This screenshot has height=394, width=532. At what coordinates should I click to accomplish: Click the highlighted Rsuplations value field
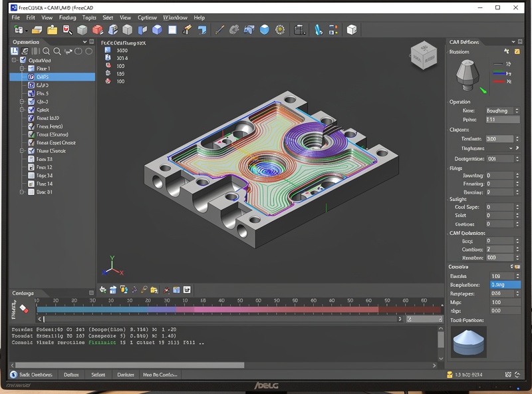coord(505,285)
